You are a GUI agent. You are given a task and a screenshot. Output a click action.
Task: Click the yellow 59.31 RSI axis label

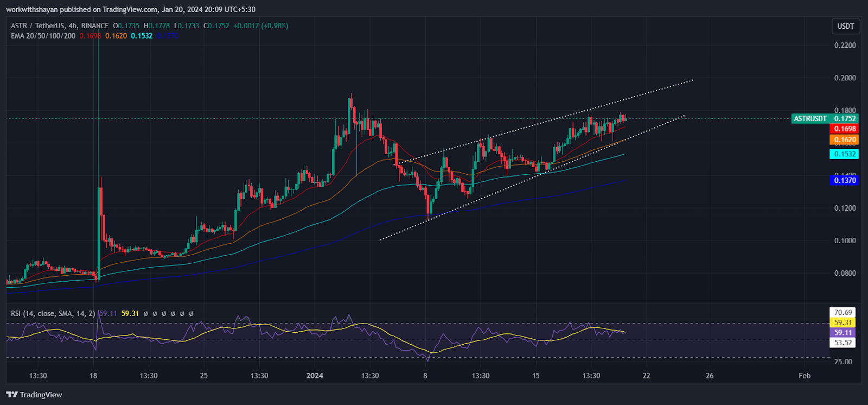[843, 322]
